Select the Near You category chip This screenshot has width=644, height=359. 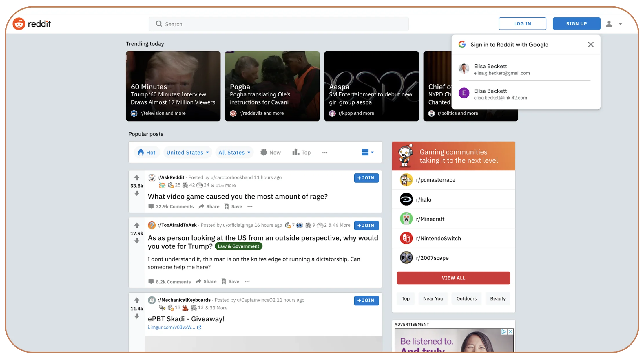pos(433,298)
